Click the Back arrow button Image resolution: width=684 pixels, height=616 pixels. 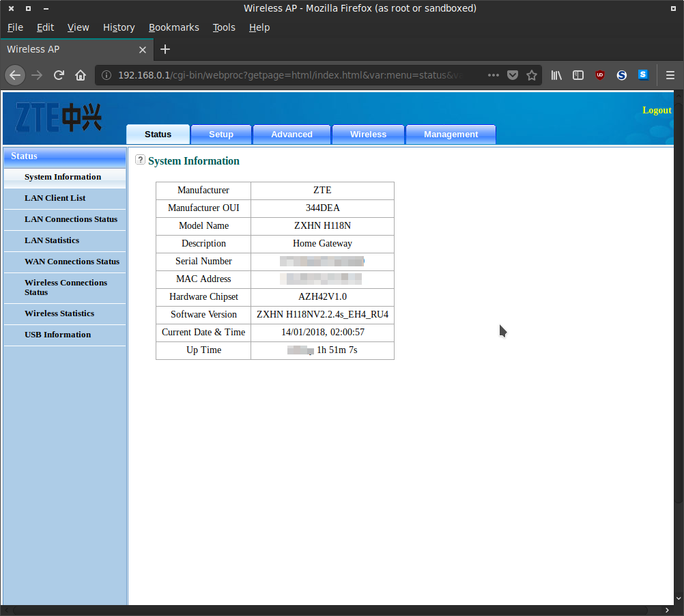click(x=15, y=75)
